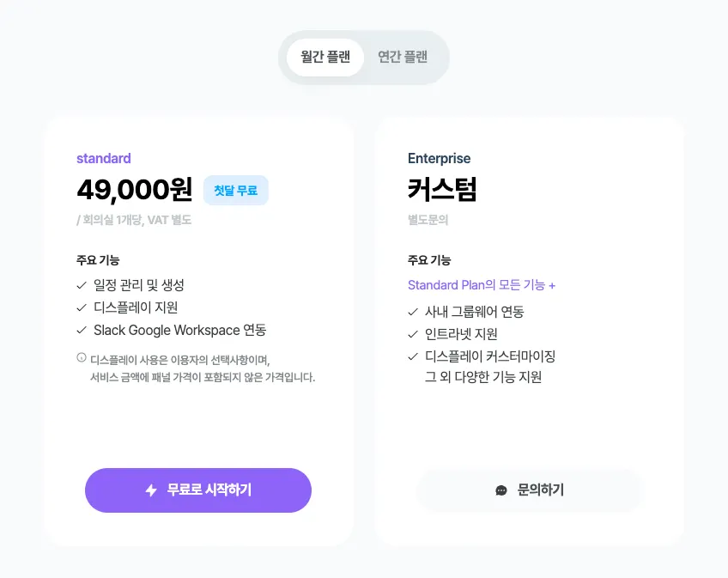Click the info icon beside display note
This screenshot has width=728, height=578.
coord(82,357)
